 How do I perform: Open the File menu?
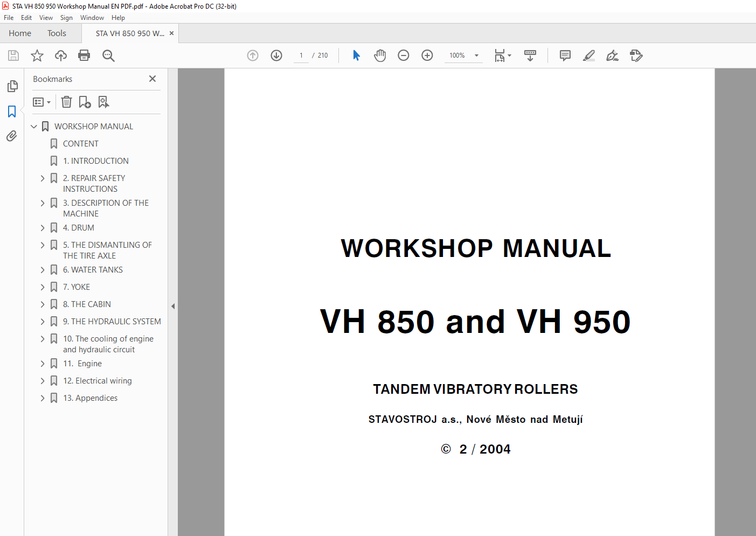9,18
